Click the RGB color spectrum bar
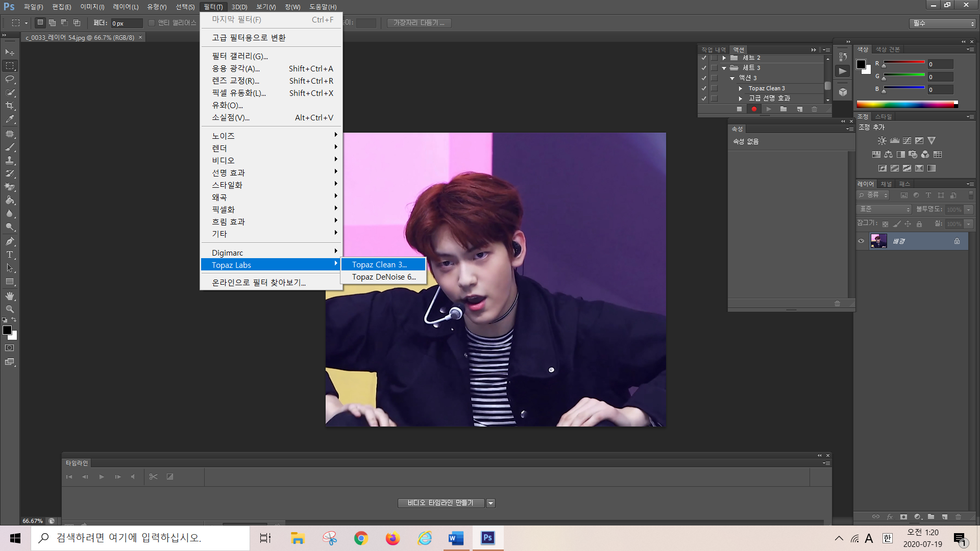 coord(906,105)
